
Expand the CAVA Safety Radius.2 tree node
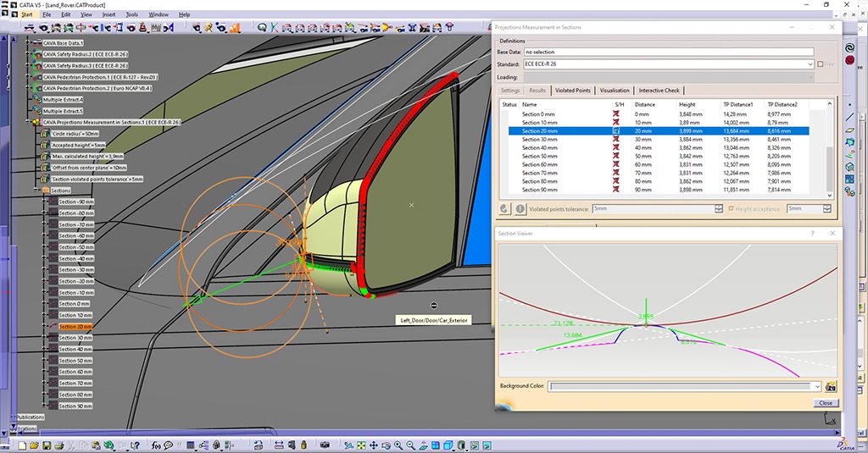click(x=28, y=54)
